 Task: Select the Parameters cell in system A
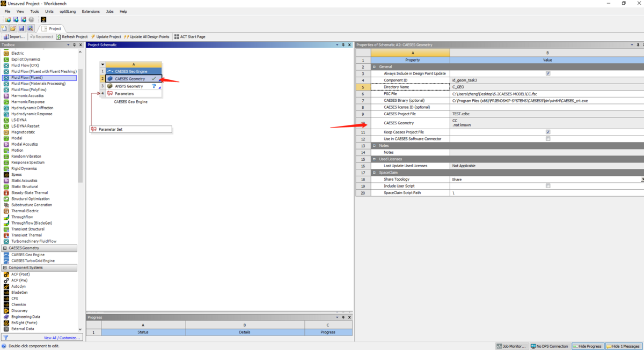[x=134, y=94]
